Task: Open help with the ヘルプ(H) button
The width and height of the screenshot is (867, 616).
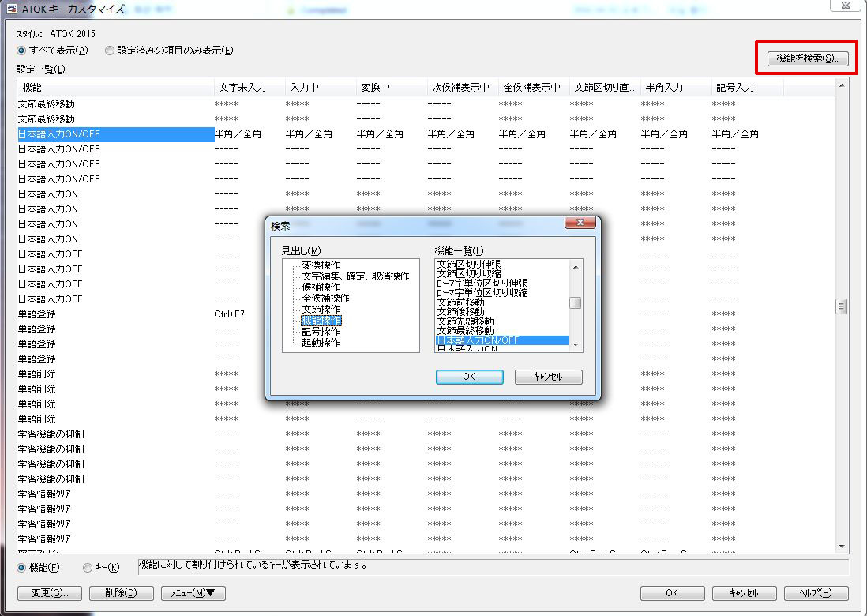Action: click(816, 593)
